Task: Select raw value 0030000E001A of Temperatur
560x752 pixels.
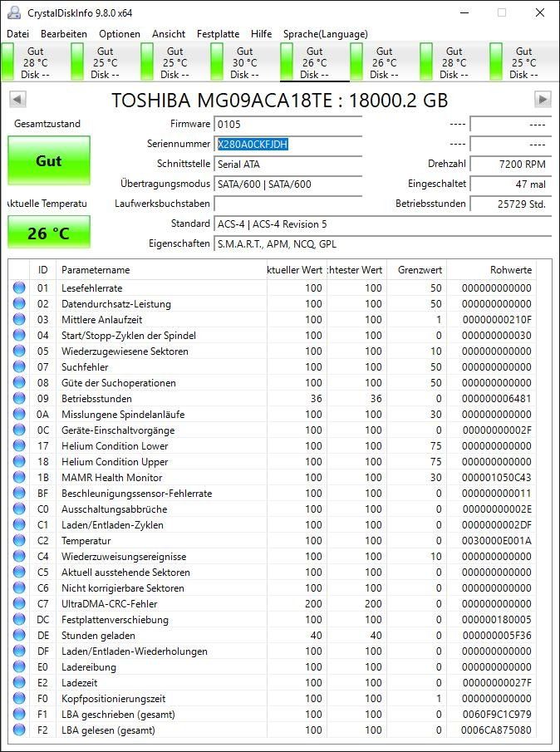Action: [x=497, y=541]
